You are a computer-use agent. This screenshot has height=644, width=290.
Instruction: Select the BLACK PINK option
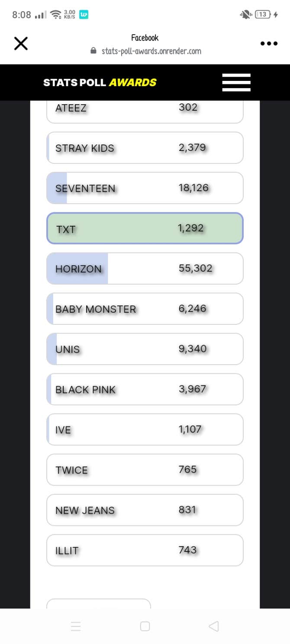[145, 389]
